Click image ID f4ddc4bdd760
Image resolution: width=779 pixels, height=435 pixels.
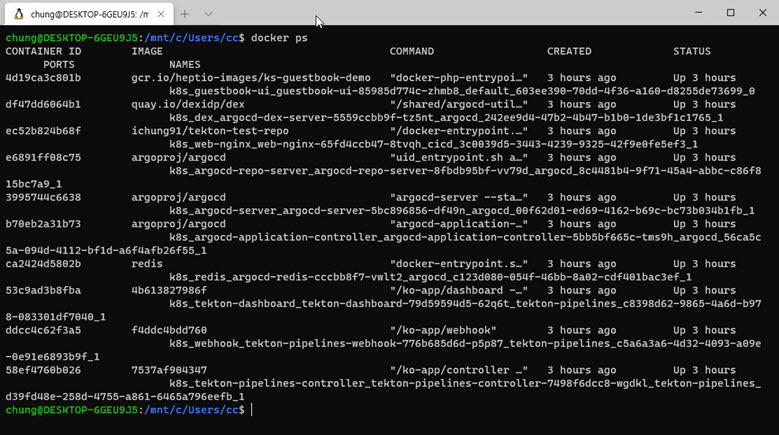(x=169, y=331)
